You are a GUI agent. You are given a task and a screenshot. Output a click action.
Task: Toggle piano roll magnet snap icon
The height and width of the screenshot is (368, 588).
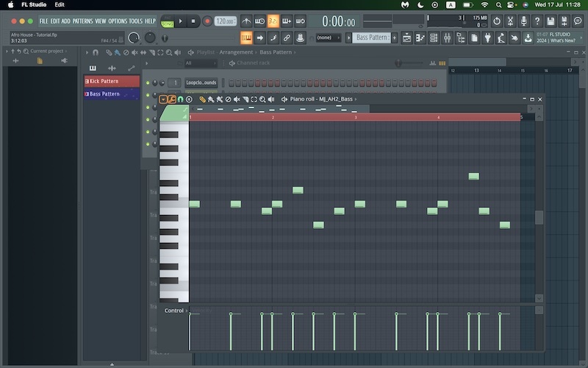[180, 99]
